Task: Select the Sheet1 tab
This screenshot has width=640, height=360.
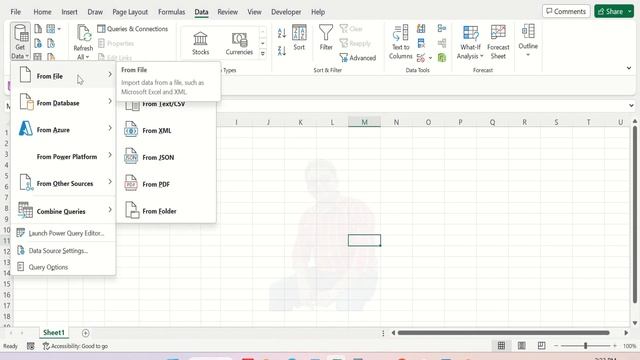Action: [x=54, y=333]
